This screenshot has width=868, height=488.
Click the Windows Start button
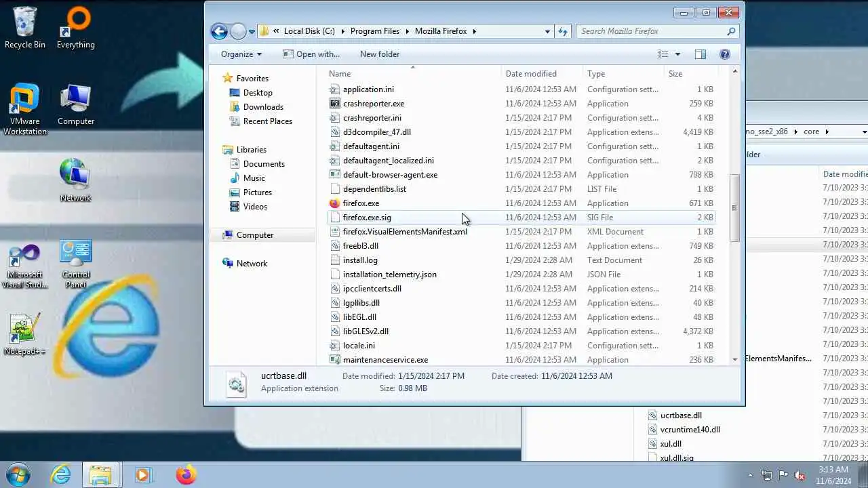point(18,474)
